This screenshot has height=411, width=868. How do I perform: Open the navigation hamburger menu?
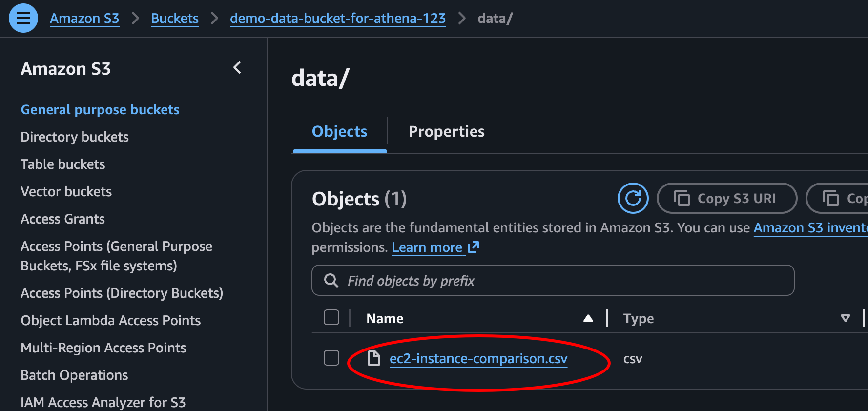point(23,18)
